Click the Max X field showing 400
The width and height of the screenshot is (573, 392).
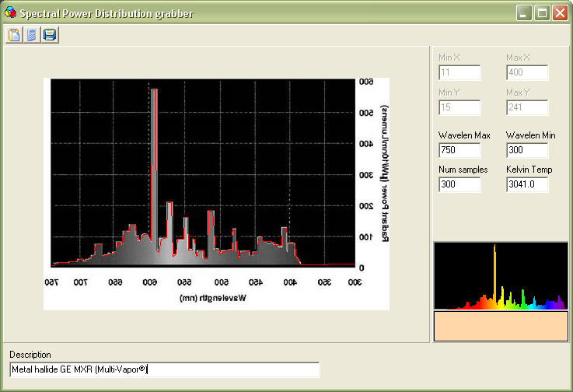click(527, 72)
